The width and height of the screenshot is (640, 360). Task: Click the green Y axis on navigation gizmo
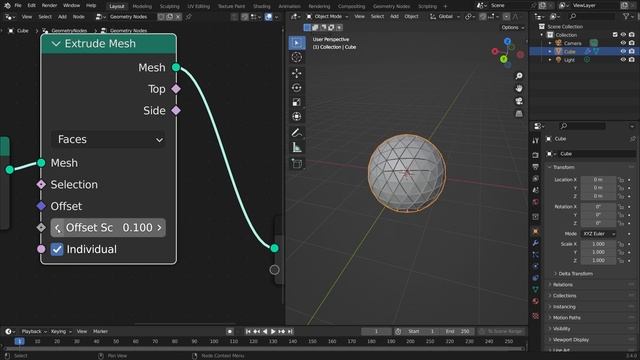tap(504, 59)
